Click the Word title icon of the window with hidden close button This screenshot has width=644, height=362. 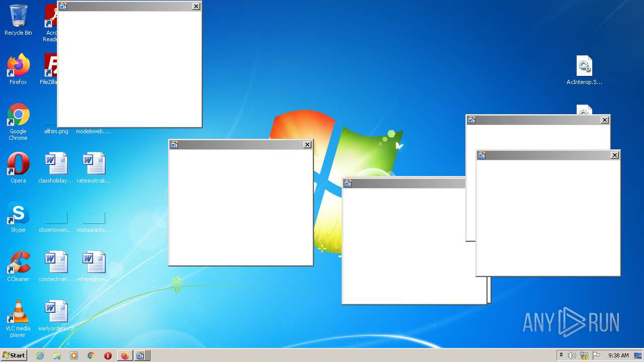coord(348,184)
